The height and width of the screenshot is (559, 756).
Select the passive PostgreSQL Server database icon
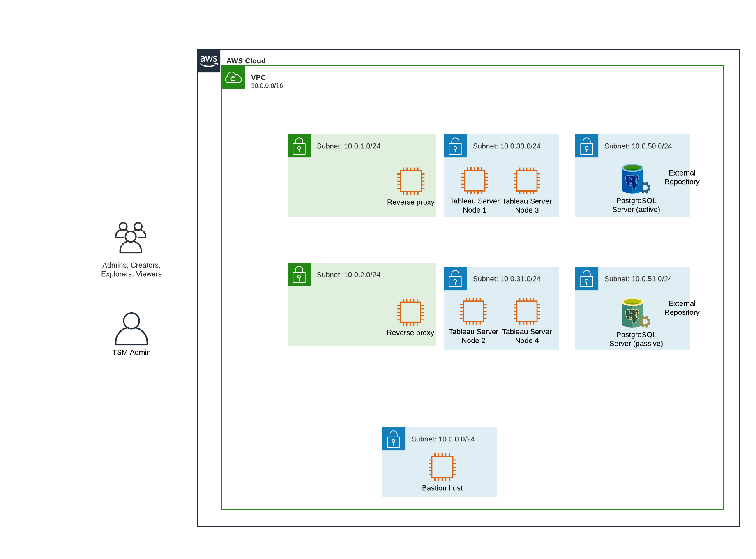click(x=636, y=313)
